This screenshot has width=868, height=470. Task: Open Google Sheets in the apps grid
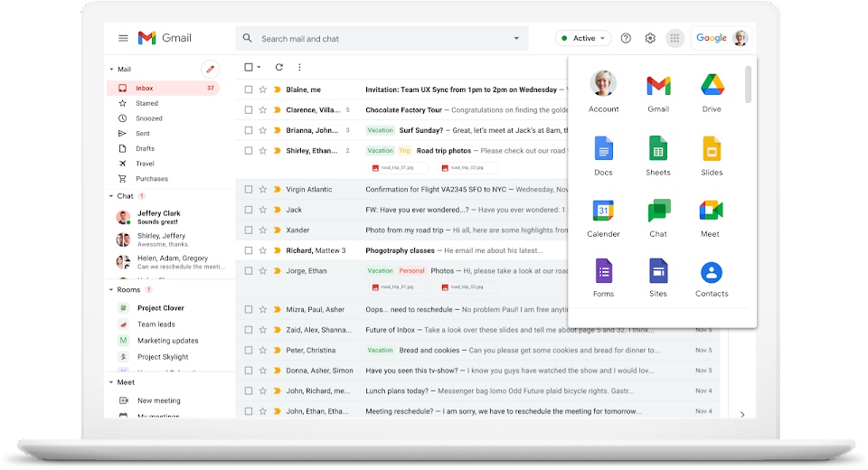[x=657, y=149]
